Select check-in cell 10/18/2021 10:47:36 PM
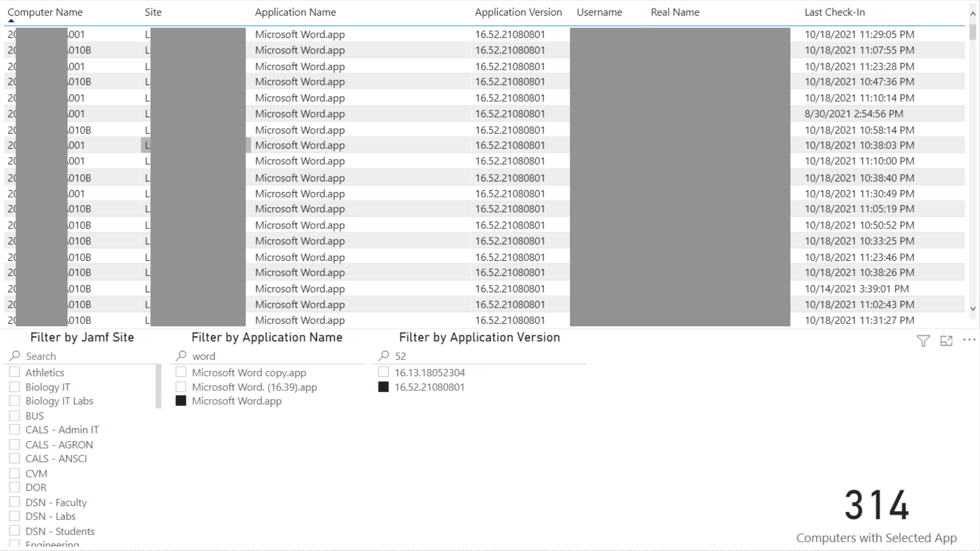The height and width of the screenshot is (551, 980). pyautogui.click(x=859, y=82)
